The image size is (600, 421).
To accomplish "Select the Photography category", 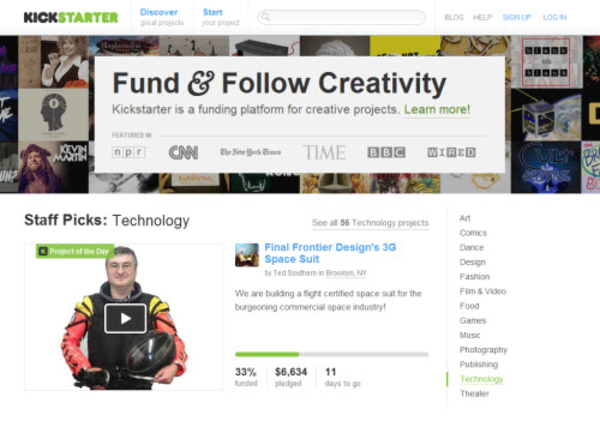I will click(483, 350).
